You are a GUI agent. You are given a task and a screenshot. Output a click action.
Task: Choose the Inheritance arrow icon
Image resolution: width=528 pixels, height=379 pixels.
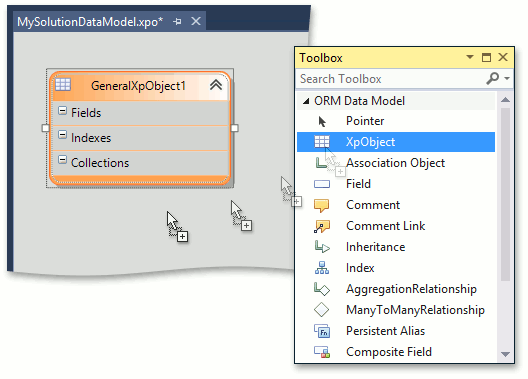point(322,247)
